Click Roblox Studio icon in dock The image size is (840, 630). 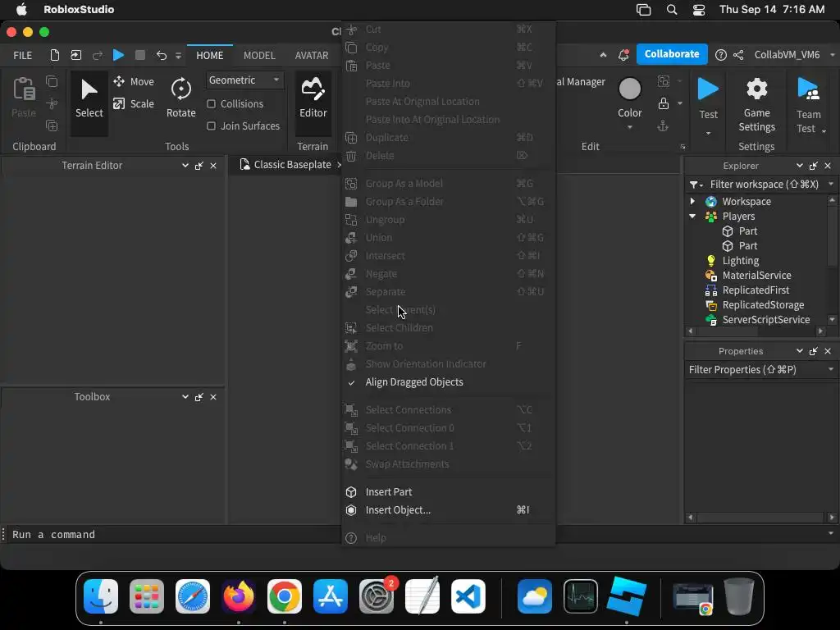(626, 596)
